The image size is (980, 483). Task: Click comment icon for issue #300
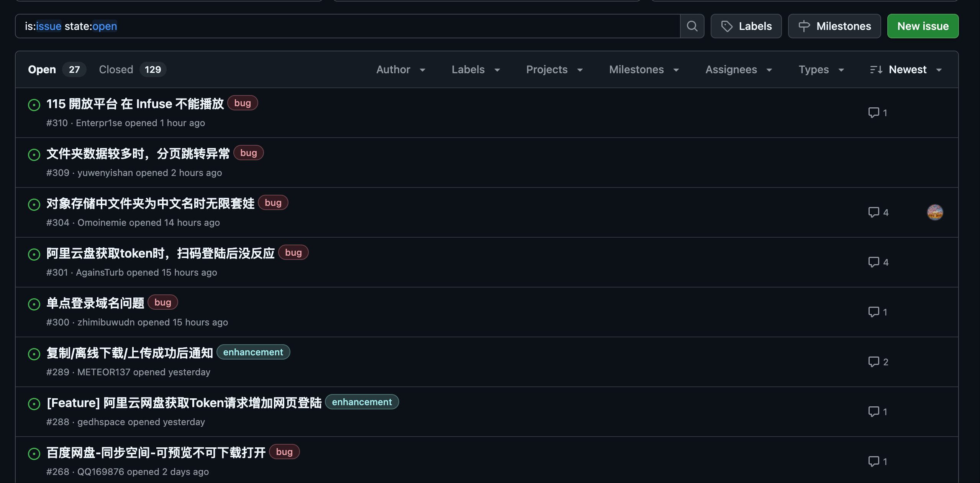[x=874, y=312]
